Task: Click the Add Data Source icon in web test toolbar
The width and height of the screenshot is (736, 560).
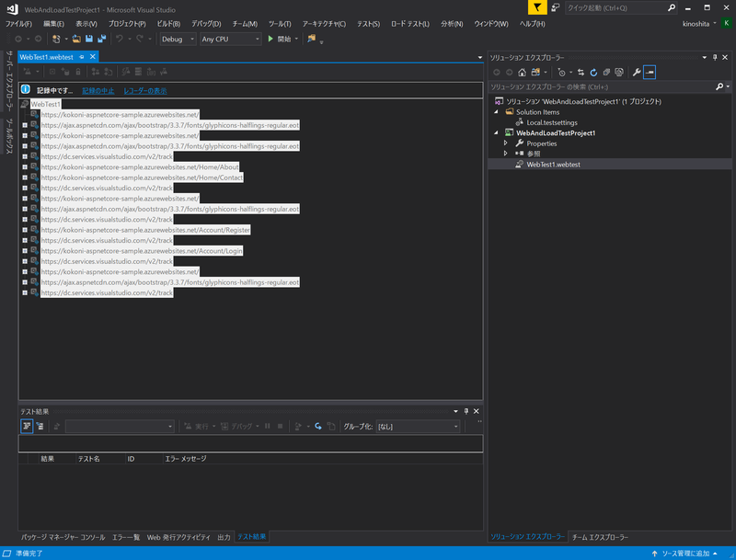Action: (65, 72)
